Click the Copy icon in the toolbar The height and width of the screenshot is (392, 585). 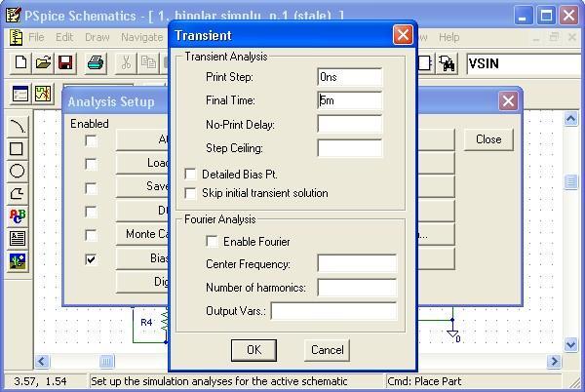point(148,63)
